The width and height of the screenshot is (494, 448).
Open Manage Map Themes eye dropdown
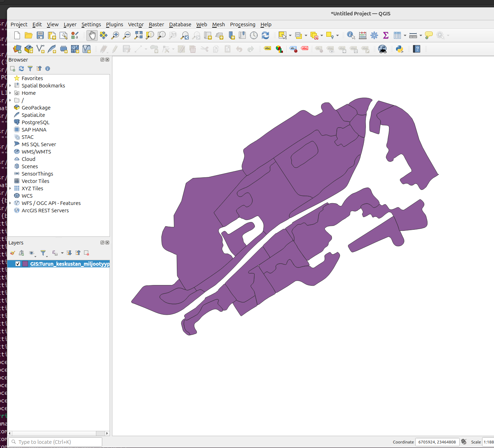(x=32, y=253)
